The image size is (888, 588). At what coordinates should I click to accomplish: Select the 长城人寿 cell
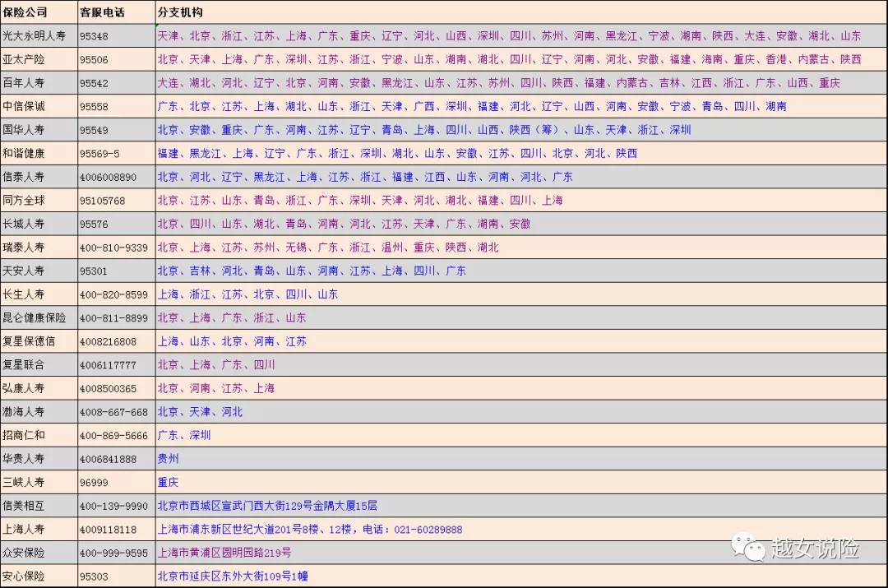39,224
